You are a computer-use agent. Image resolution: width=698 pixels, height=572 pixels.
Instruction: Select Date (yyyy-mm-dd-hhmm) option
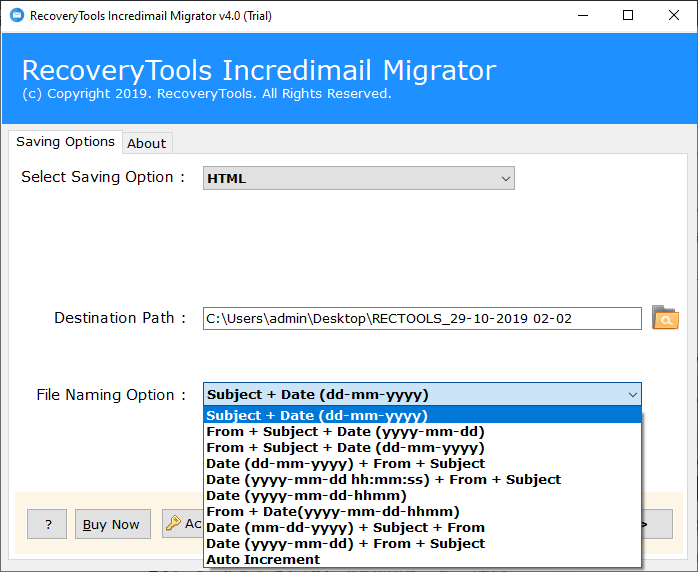point(422,495)
